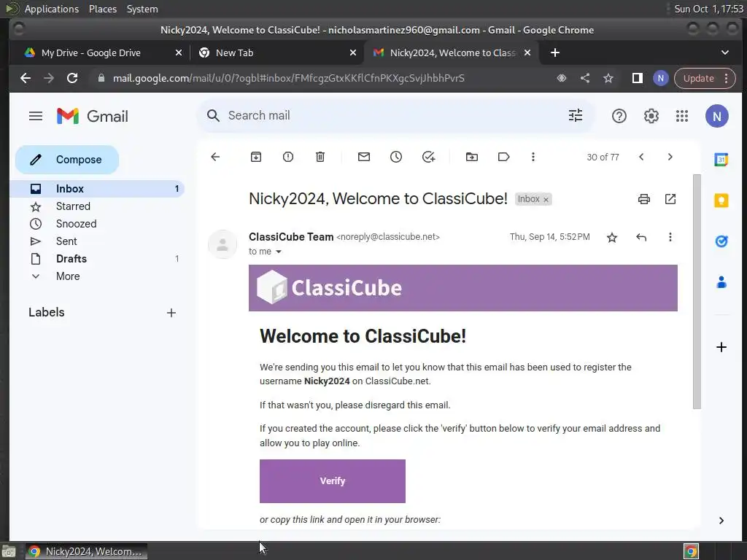Screen dimensions: 747x560
Task: Open the Inbox folder
Action: (97, 189)
